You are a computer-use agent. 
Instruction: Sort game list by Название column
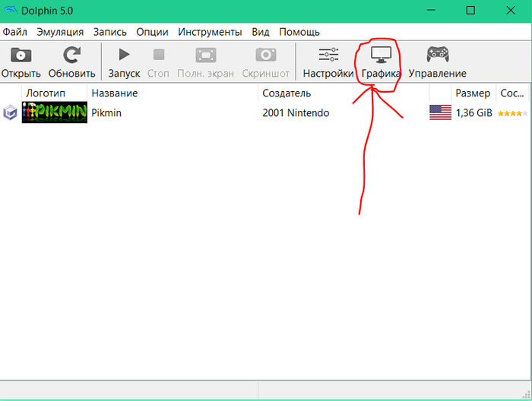coord(115,93)
